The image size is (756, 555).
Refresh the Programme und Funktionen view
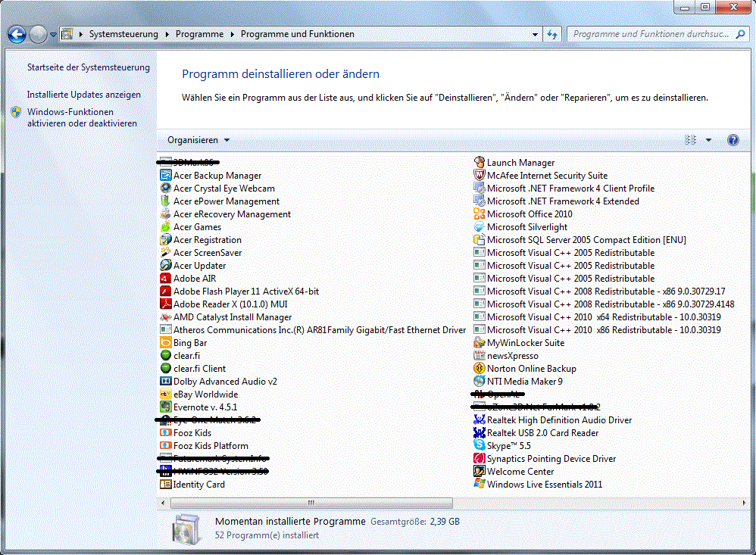point(552,34)
